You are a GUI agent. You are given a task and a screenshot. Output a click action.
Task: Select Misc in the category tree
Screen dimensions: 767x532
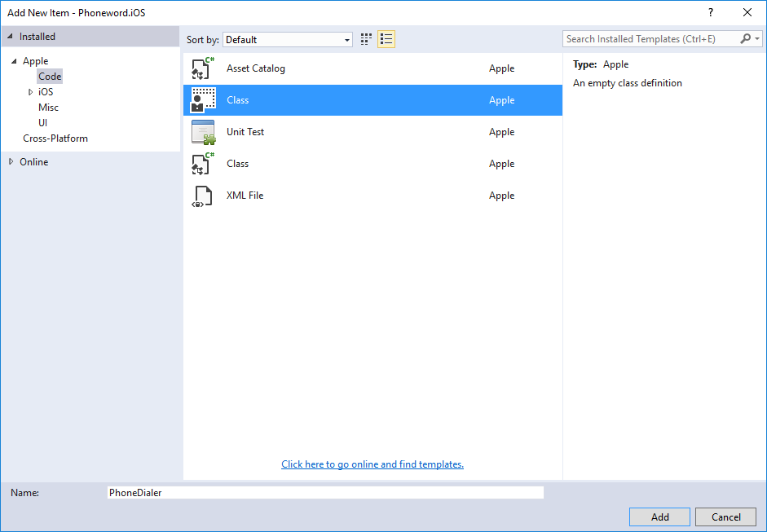point(48,108)
